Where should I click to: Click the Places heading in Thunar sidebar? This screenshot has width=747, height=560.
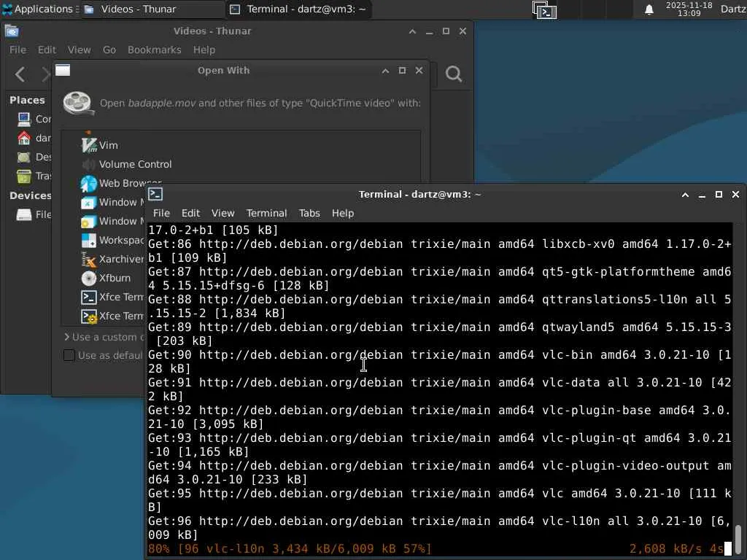click(x=27, y=100)
